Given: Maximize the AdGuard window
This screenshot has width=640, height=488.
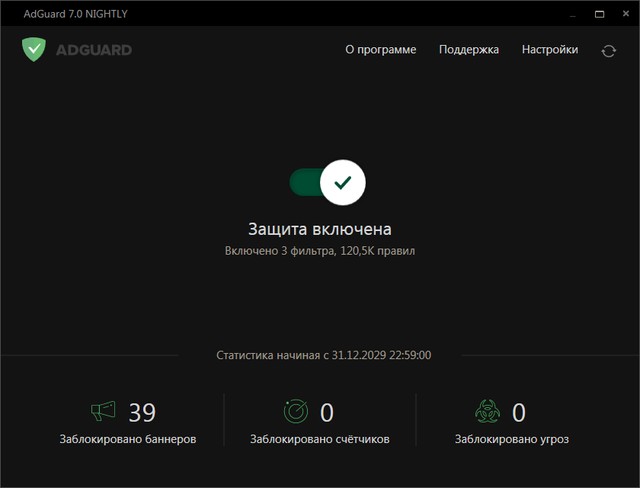Looking at the screenshot, I should click(x=599, y=14).
